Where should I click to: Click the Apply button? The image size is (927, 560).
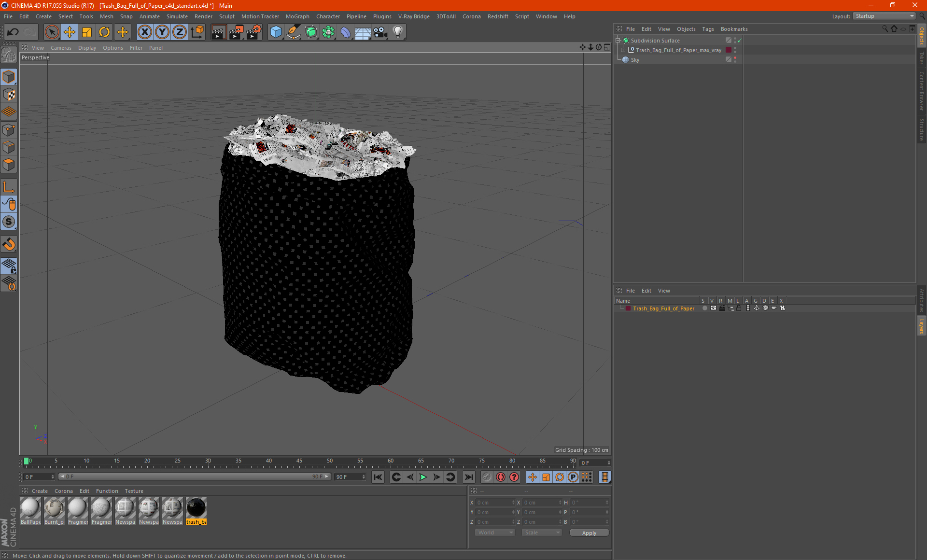(x=589, y=533)
